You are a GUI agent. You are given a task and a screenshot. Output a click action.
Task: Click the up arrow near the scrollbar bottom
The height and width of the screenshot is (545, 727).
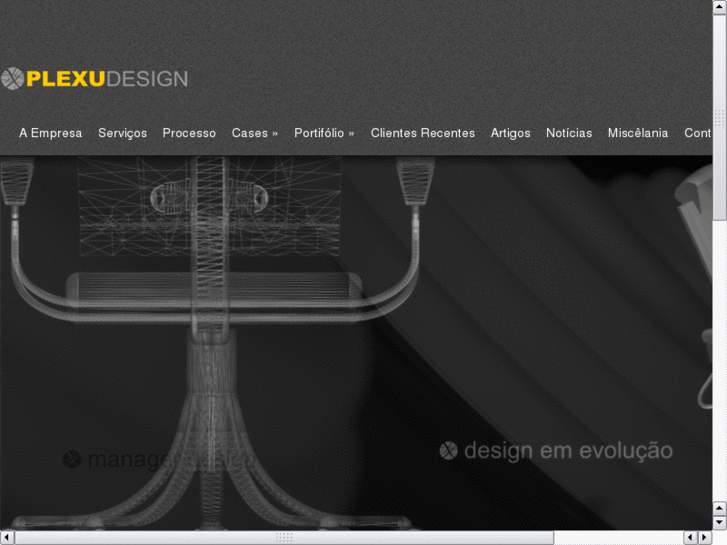(x=720, y=508)
